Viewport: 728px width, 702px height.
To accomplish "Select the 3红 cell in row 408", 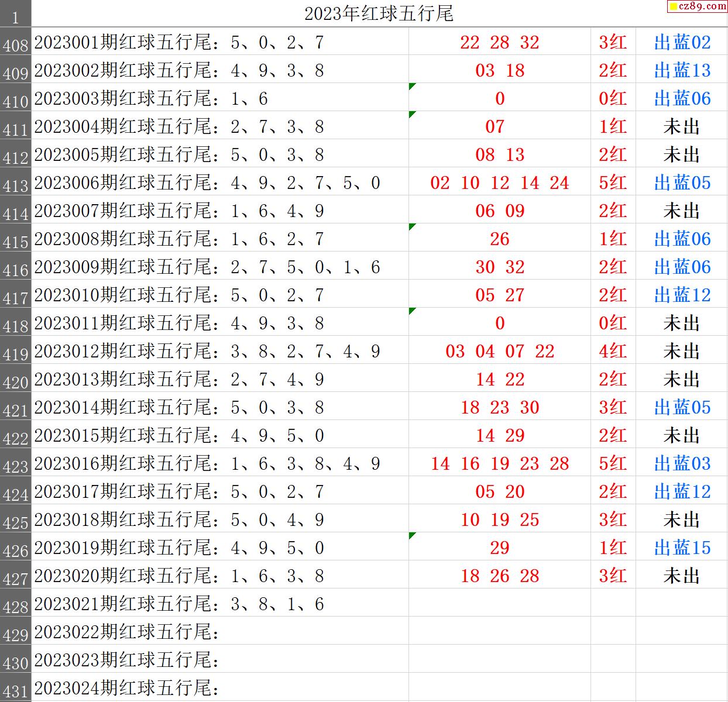I will coord(613,42).
